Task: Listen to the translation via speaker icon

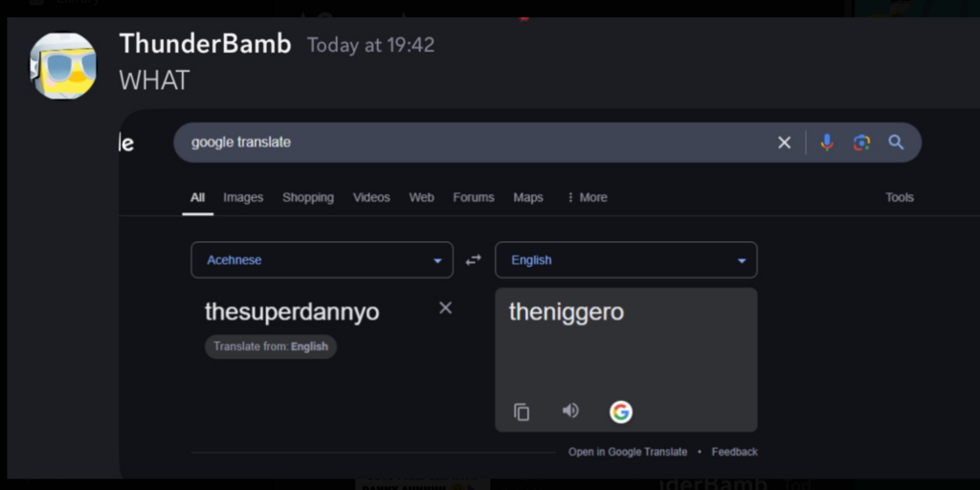Action: (x=570, y=411)
